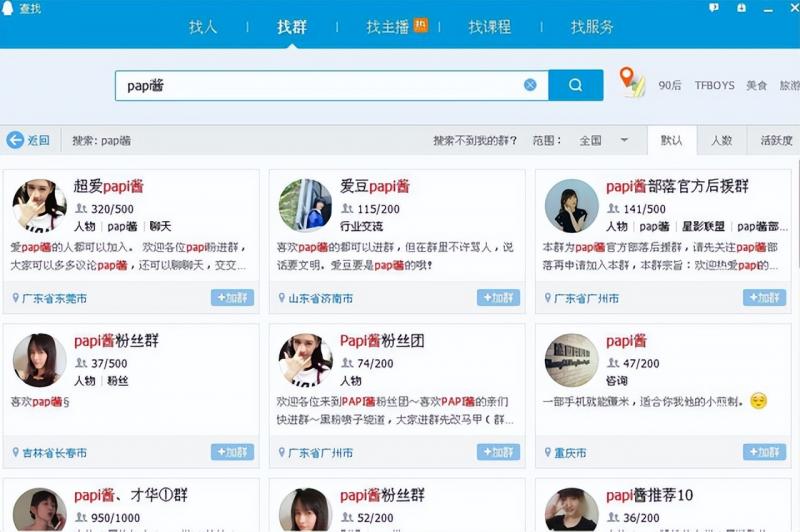Sort results by 活跃度
This screenshot has width=800, height=532.
(776, 140)
